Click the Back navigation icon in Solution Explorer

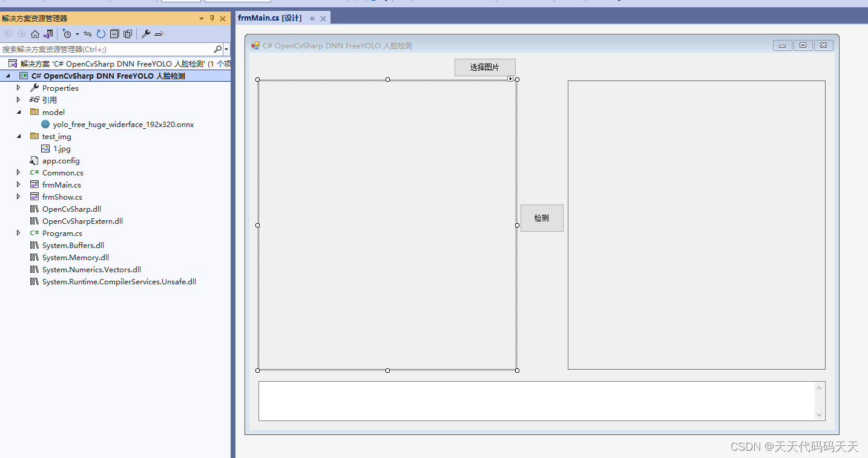click(8, 34)
